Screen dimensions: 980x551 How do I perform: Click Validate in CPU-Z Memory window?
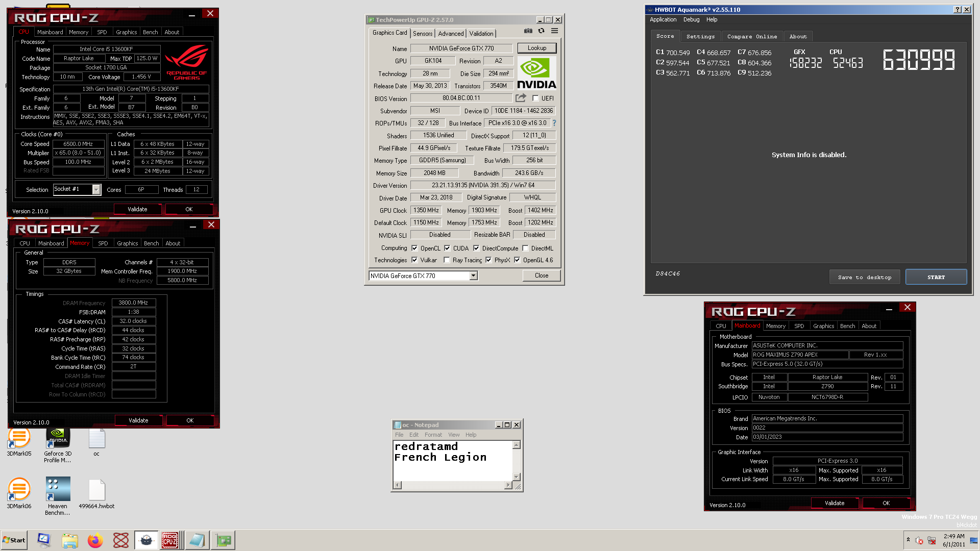click(x=138, y=420)
